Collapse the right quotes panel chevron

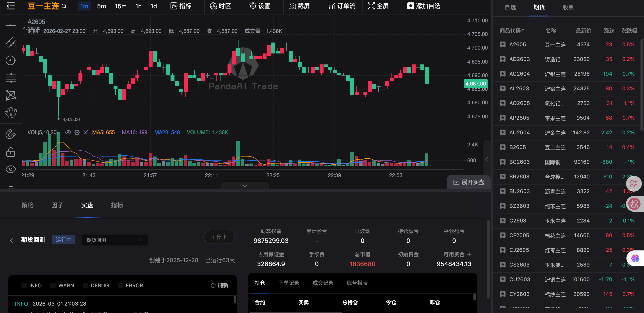487,159
